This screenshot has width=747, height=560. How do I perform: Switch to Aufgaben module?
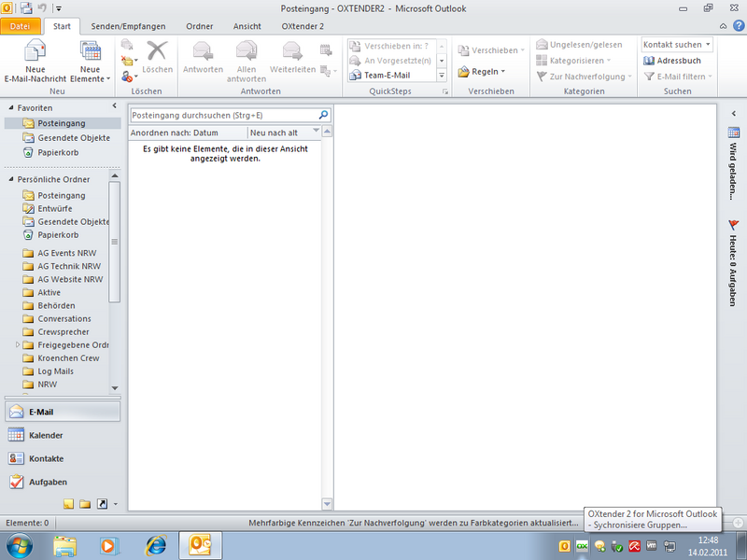(x=63, y=482)
